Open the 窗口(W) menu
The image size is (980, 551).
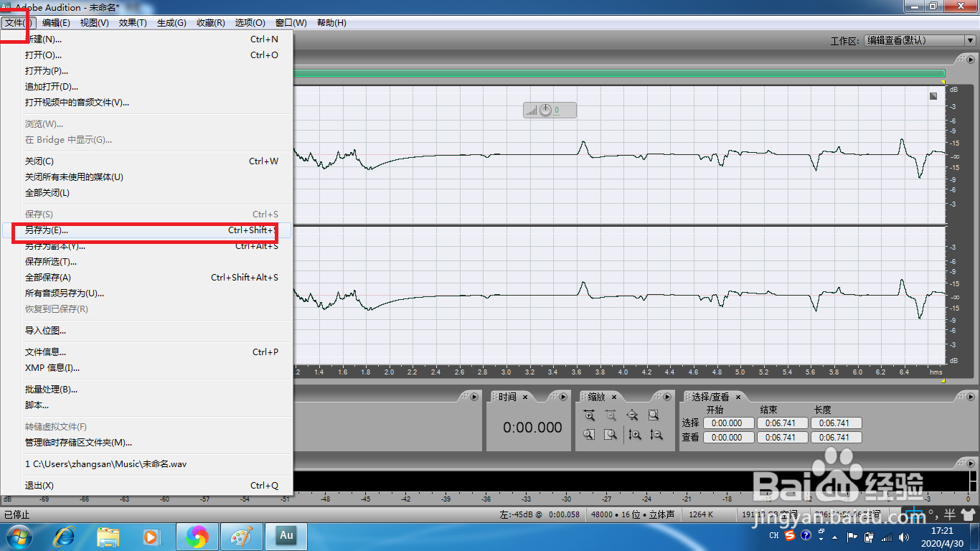click(x=291, y=23)
